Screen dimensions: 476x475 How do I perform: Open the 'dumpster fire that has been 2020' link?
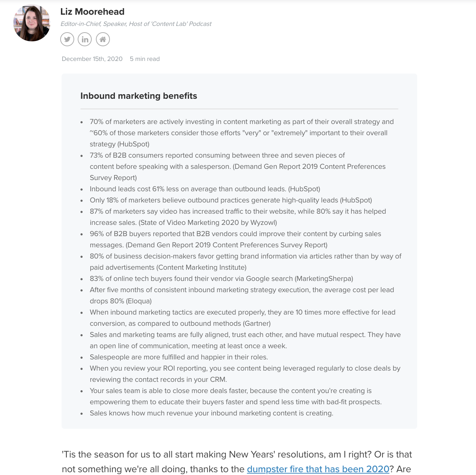[x=318, y=469]
